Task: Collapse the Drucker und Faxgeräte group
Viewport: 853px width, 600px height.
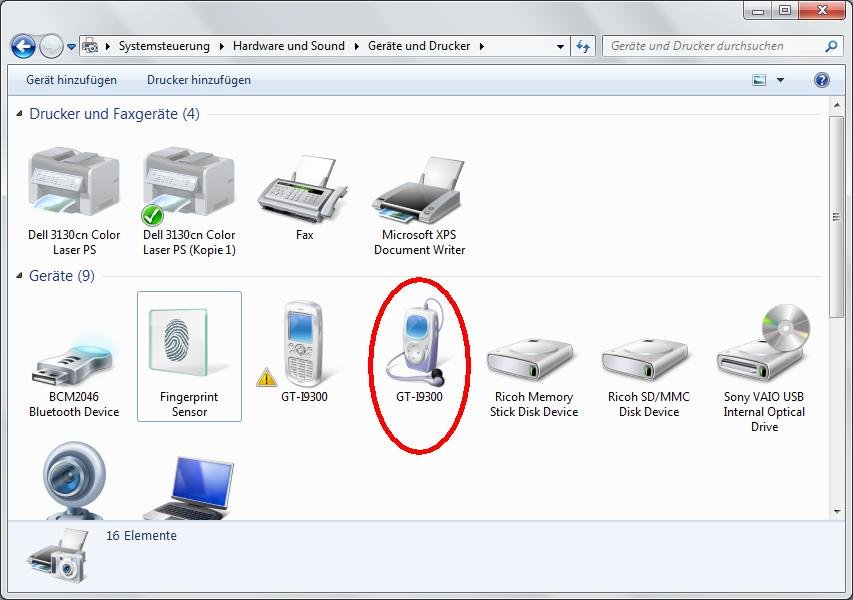Action: 20,114
